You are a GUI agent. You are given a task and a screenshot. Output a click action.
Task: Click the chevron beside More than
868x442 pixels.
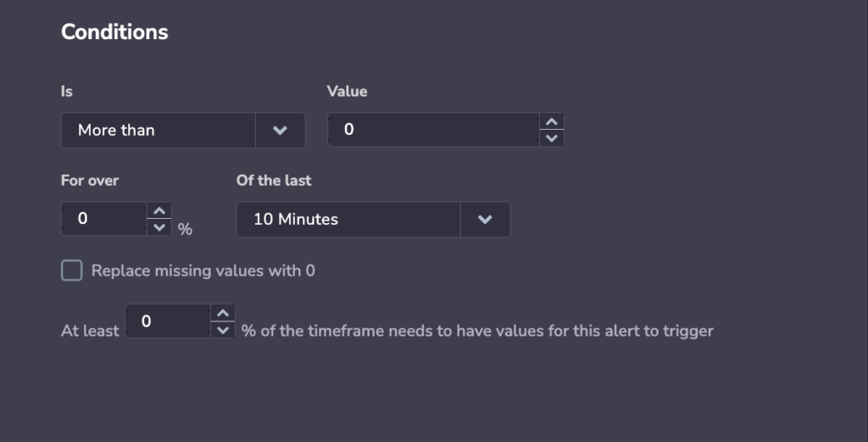tap(280, 131)
